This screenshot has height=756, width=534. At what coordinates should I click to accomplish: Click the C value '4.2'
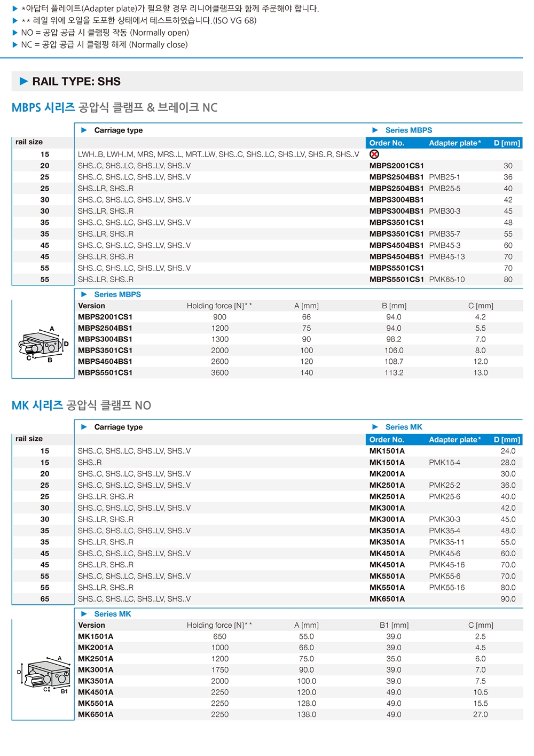pos(481,317)
